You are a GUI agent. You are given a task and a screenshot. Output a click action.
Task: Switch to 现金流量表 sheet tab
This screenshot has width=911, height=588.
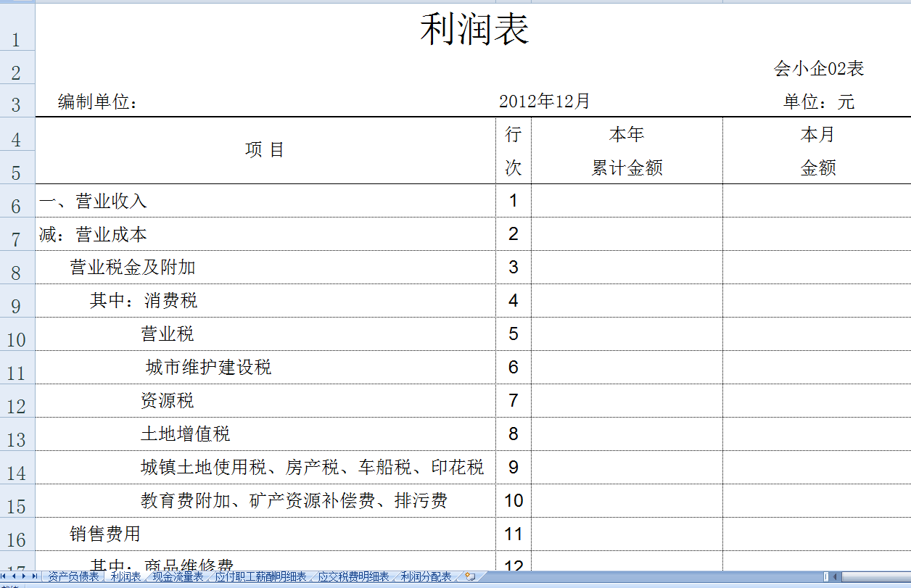pos(178,576)
